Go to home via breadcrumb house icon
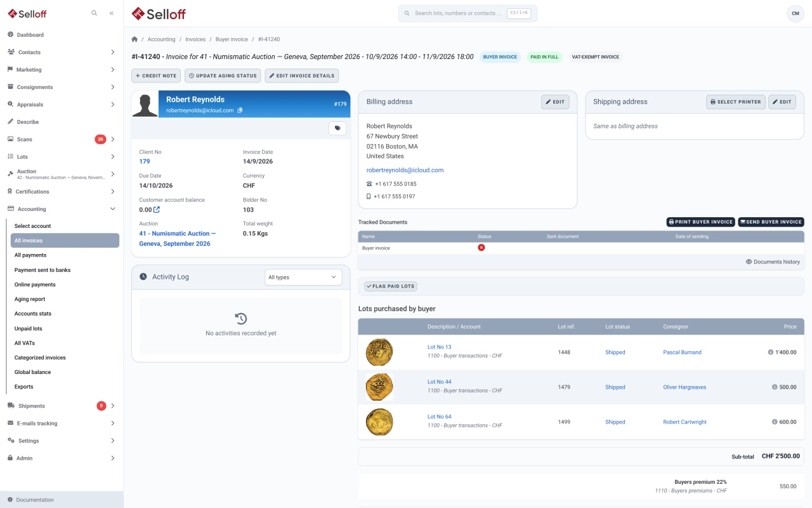 (x=134, y=39)
